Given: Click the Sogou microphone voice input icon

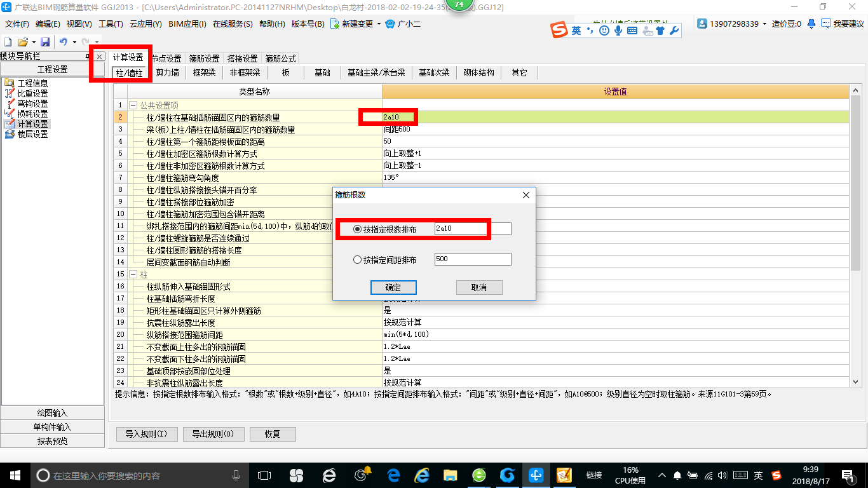Looking at the screenshot, I should [x=618, y=30].
